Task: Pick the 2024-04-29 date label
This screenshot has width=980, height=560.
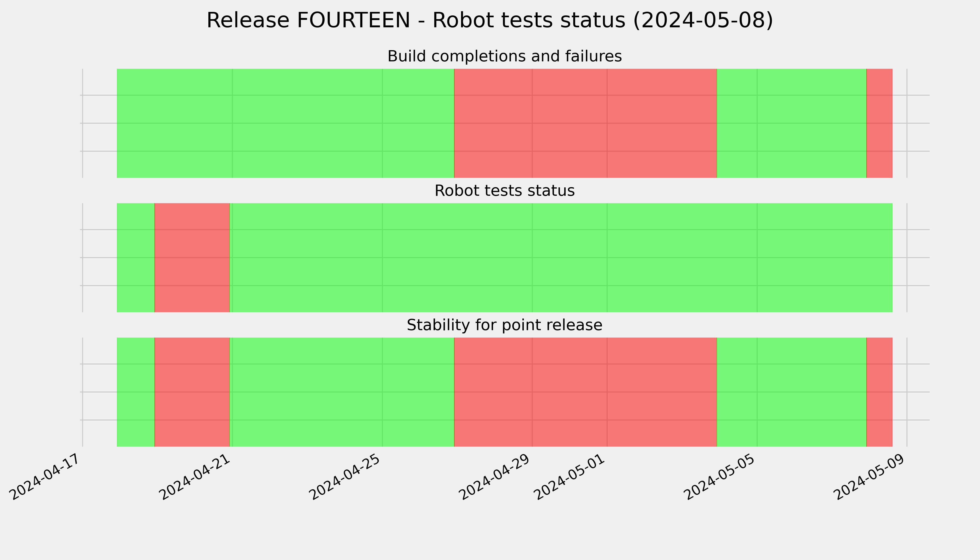Action: (496, 476)
